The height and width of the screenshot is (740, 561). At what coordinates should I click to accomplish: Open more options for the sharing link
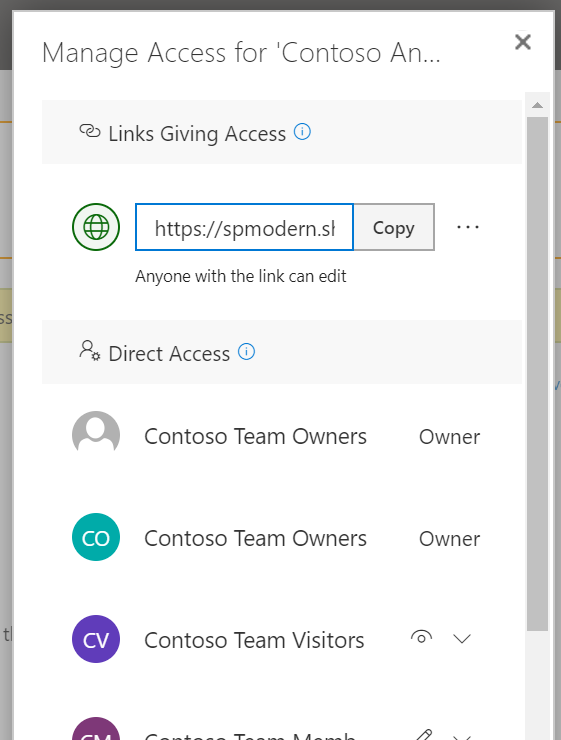pos(468,227)
